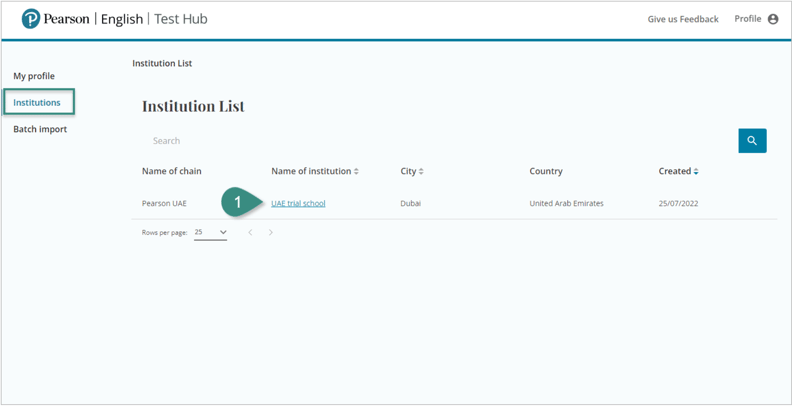Screen dimensions: 792x407
Task: Sort by Name of institution arrows
Action: [356, 172]
